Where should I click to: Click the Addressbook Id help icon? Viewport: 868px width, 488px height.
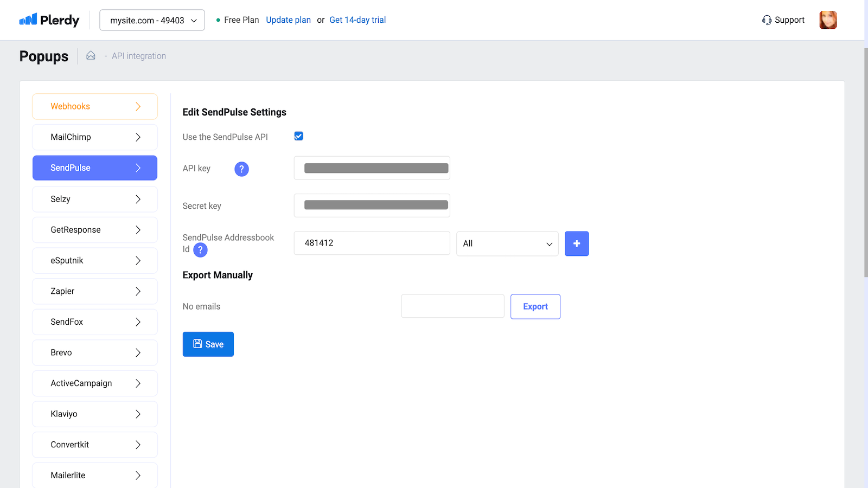[200, 250]
